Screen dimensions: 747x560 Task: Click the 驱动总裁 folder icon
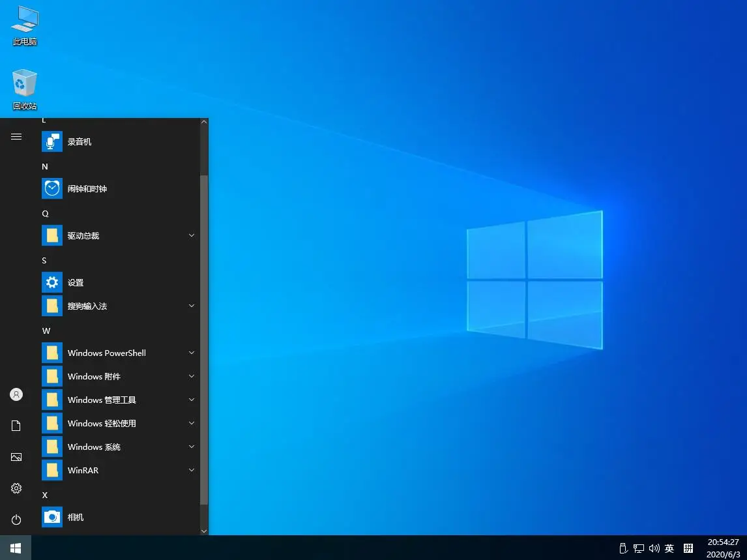click(52, 235)
